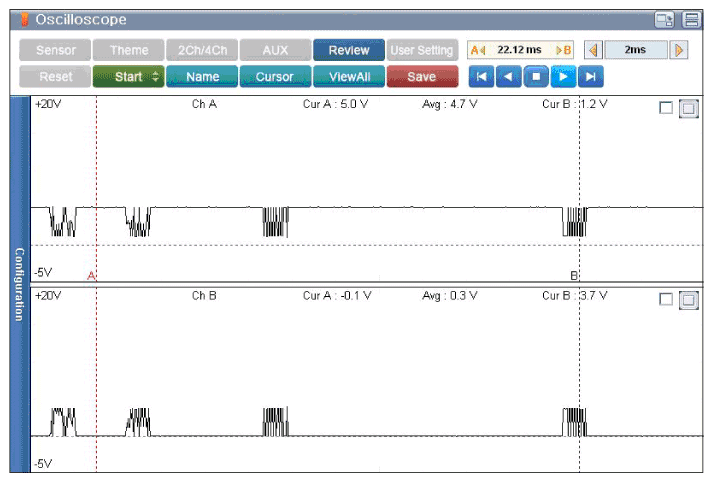This screenshot has height=482, width=713.
Task: Skip to last recorded frame
Action: click(x=591, y=76)
